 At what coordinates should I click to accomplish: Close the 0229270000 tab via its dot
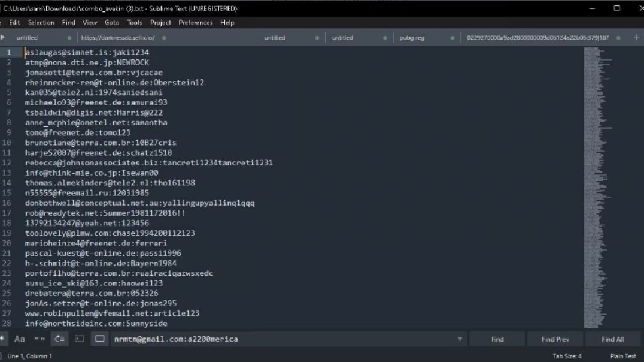(618, 38)
